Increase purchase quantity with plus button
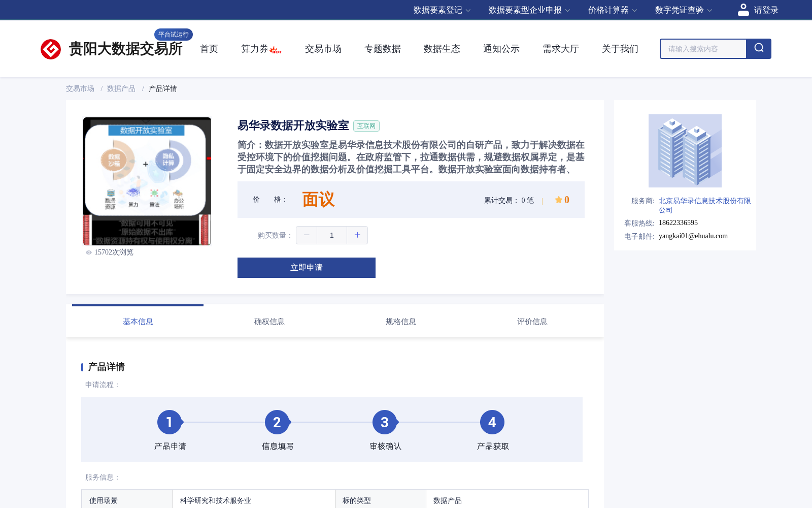This screenshot has height=508, width=812. point(357,235)
